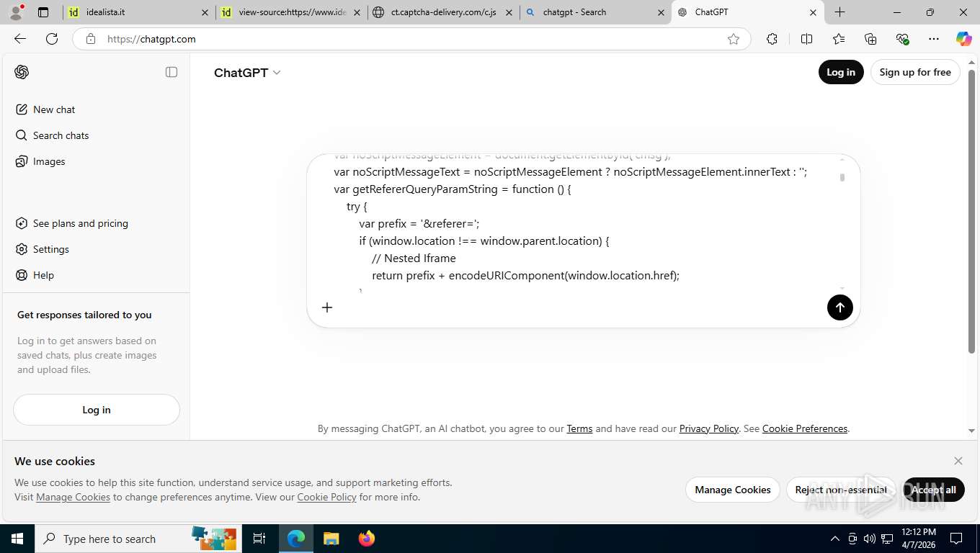Open Windows Start menu

pyautogui.click(x=17, y=539)
